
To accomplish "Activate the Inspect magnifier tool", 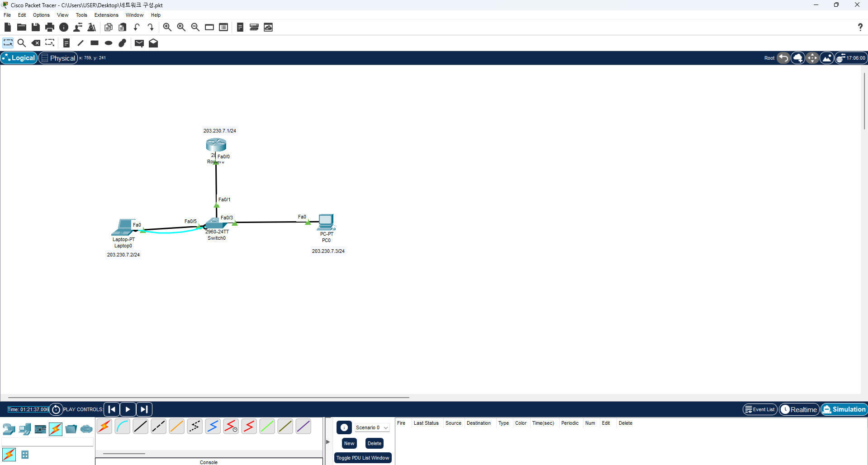I will 21,43.
